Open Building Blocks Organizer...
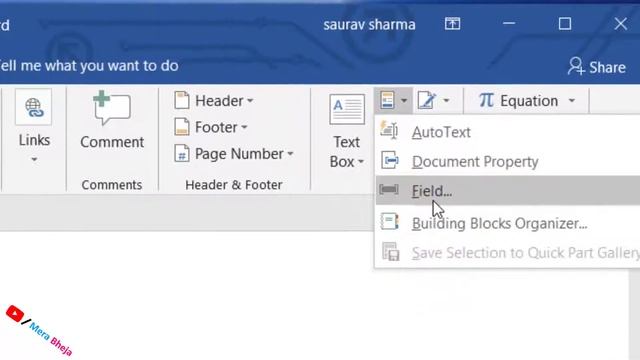 pyautogui.click(x=507, y=223)
